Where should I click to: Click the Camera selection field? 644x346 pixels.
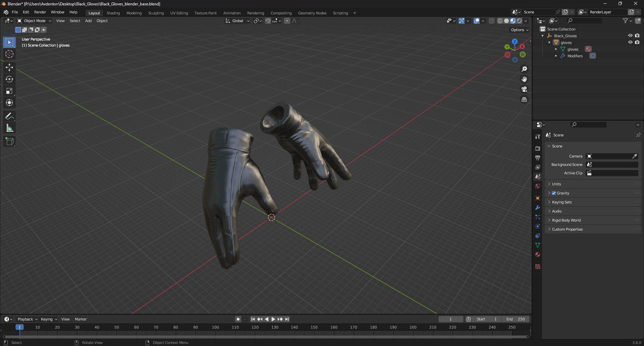(612, 156)
